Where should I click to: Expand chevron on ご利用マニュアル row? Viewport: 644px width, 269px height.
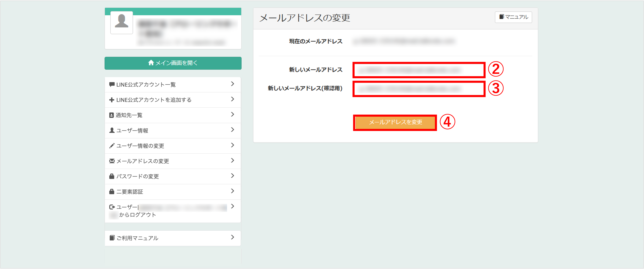(233, 237)
